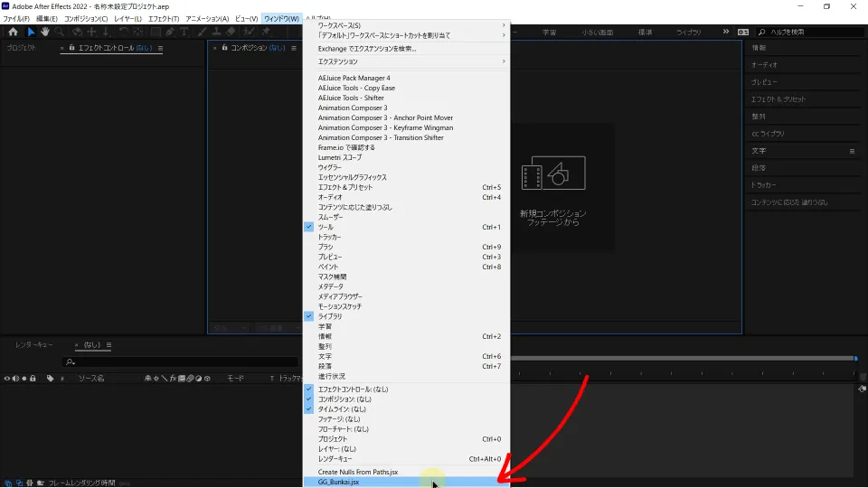Select the Pan Behind anchor point tool
This screenshot has height=488, width=868.
click(137, 33)
